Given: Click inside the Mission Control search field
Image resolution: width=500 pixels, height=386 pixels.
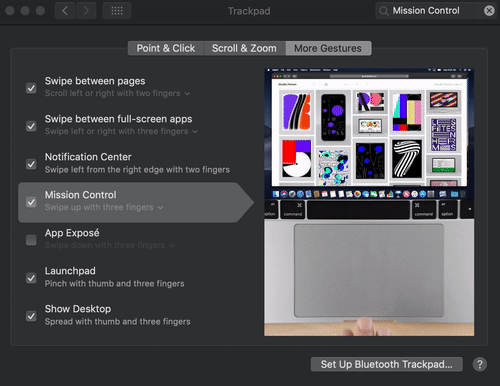Looking at the screenshot, I should (x=436, y=11).
